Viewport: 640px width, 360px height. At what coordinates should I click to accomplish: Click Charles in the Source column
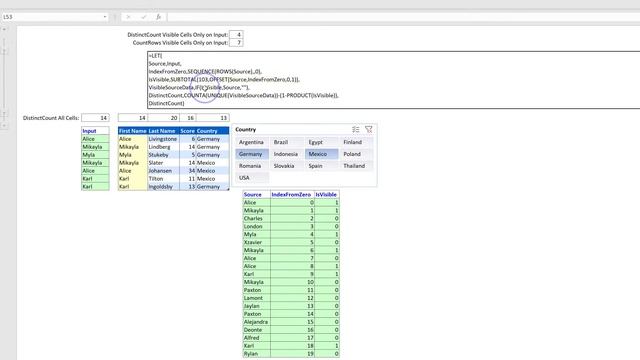(256, 218)
